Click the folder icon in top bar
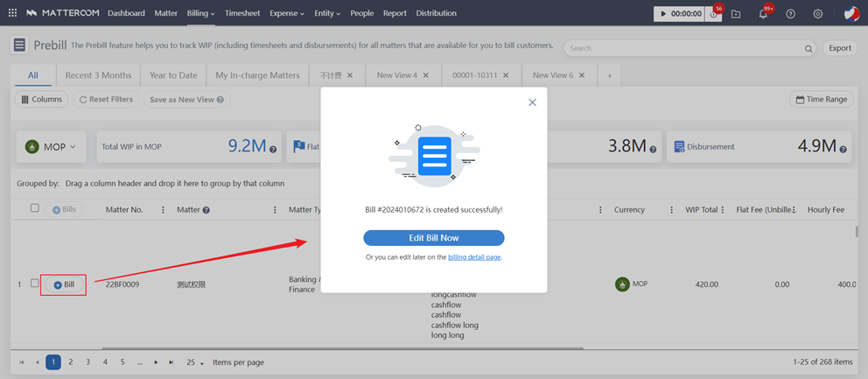868x379 pixels. 736,14
